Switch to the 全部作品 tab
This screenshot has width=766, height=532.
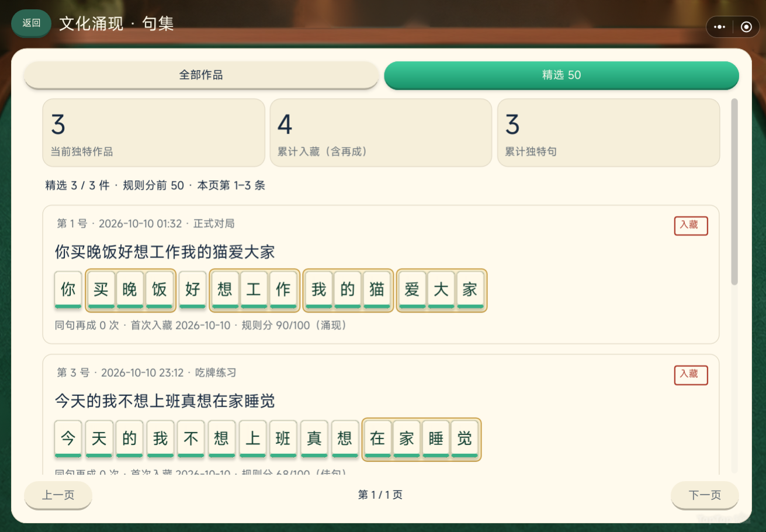coord(201,75)
